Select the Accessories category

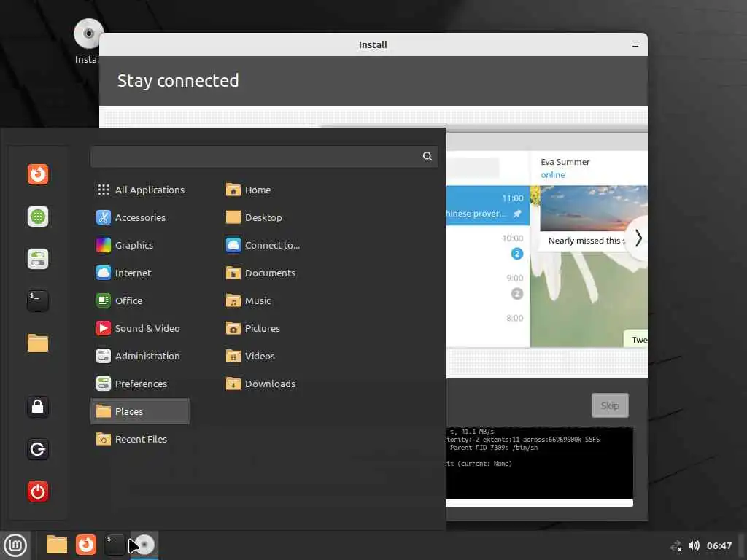[140, 217]
